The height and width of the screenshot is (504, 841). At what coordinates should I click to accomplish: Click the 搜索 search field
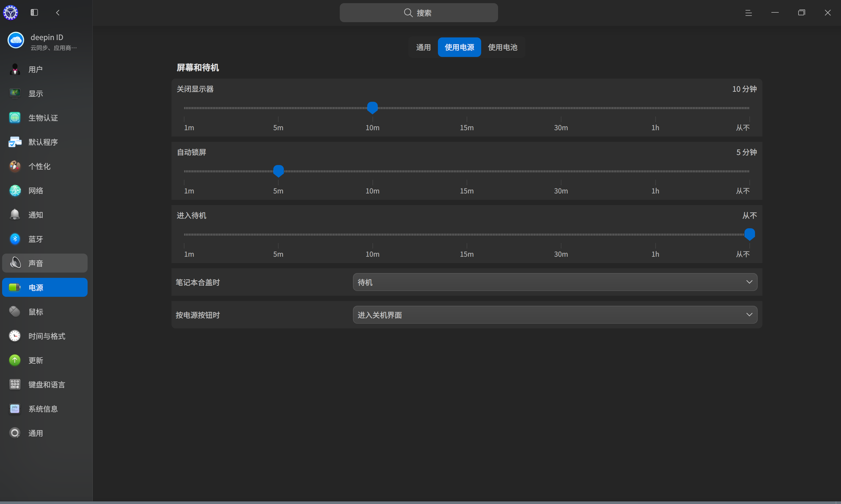click(x=419, y=13)
